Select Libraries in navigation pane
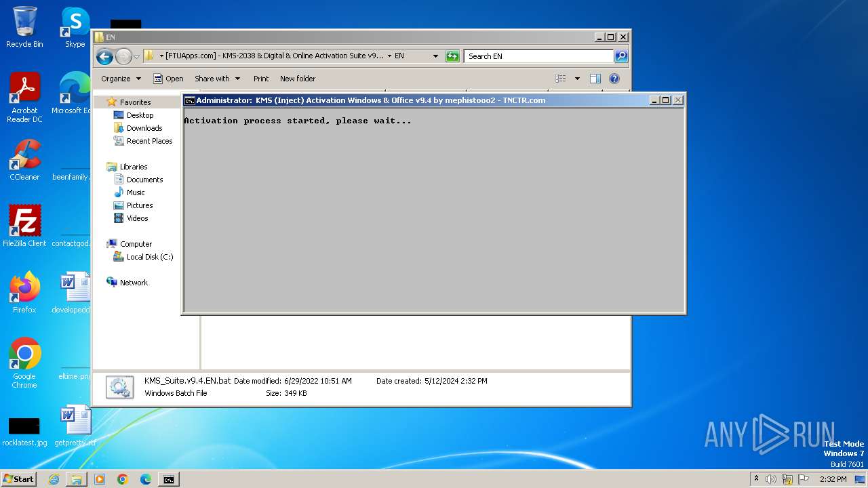 (134, 167)
